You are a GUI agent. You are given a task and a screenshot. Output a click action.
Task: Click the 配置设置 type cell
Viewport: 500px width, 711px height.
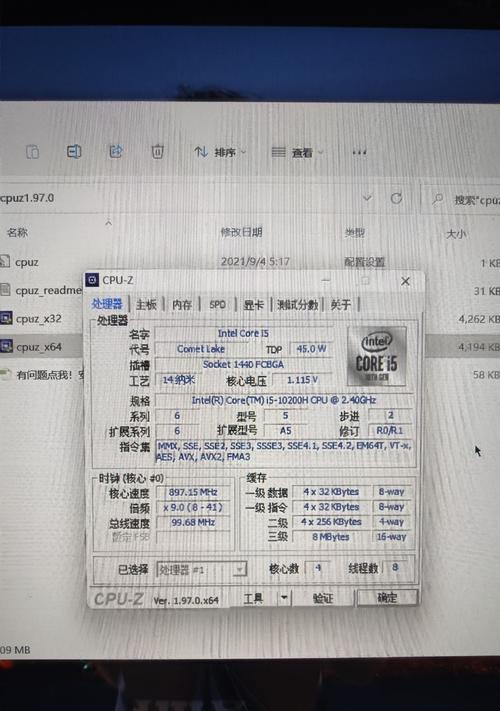(364, 262)
